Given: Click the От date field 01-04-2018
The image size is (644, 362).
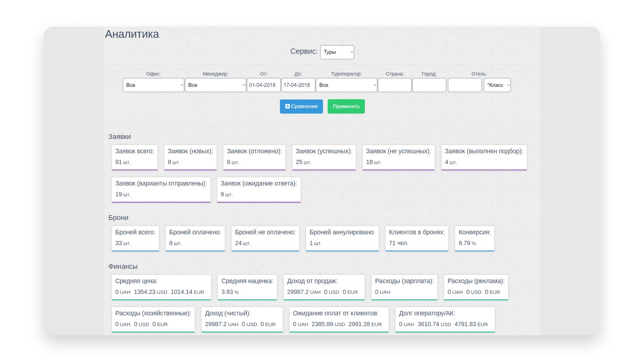Looking at the screenshot, I should coord(263,85).
